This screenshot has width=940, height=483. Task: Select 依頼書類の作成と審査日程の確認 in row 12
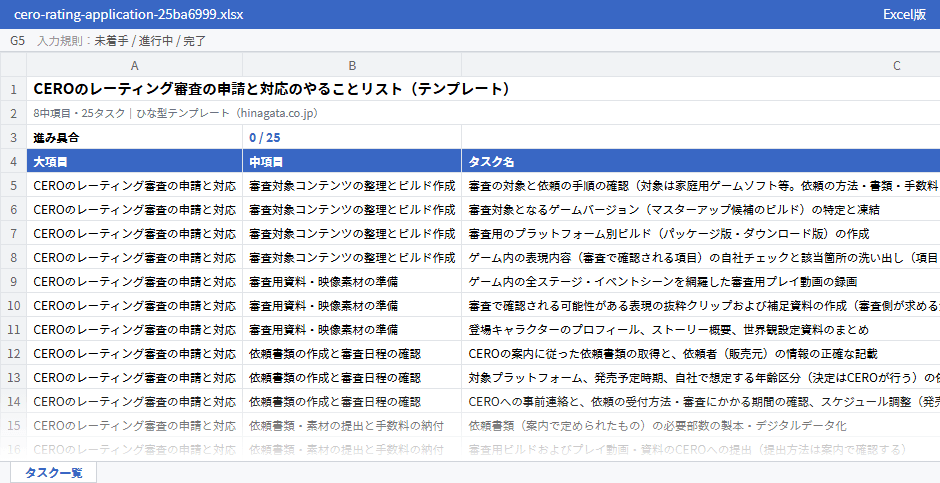(x=352, y=353)
